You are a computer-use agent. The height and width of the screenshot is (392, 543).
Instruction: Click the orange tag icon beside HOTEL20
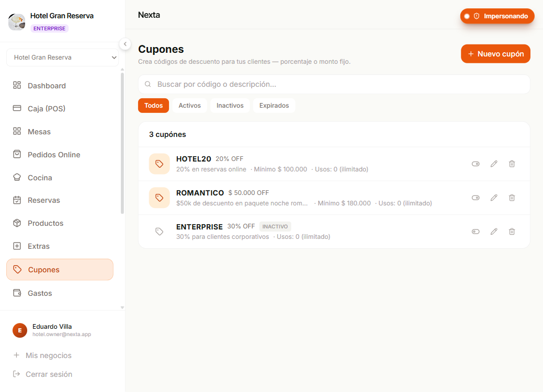(160, 164)
